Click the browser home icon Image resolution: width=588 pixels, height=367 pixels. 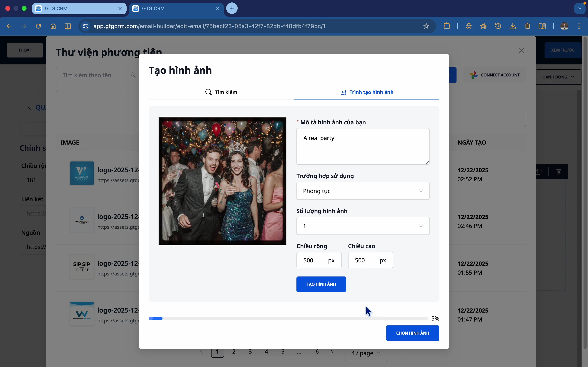point(53,26)
